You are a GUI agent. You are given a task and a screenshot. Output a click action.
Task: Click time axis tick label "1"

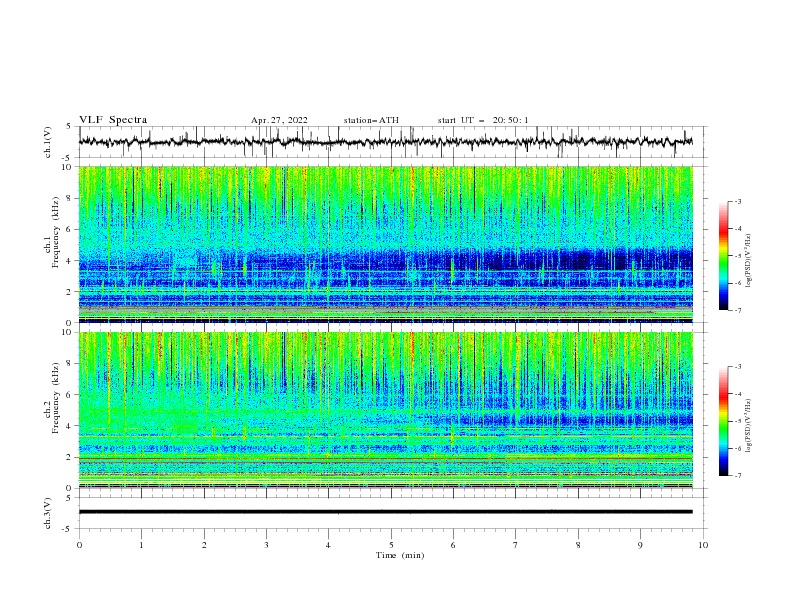(x=141, y=545)
